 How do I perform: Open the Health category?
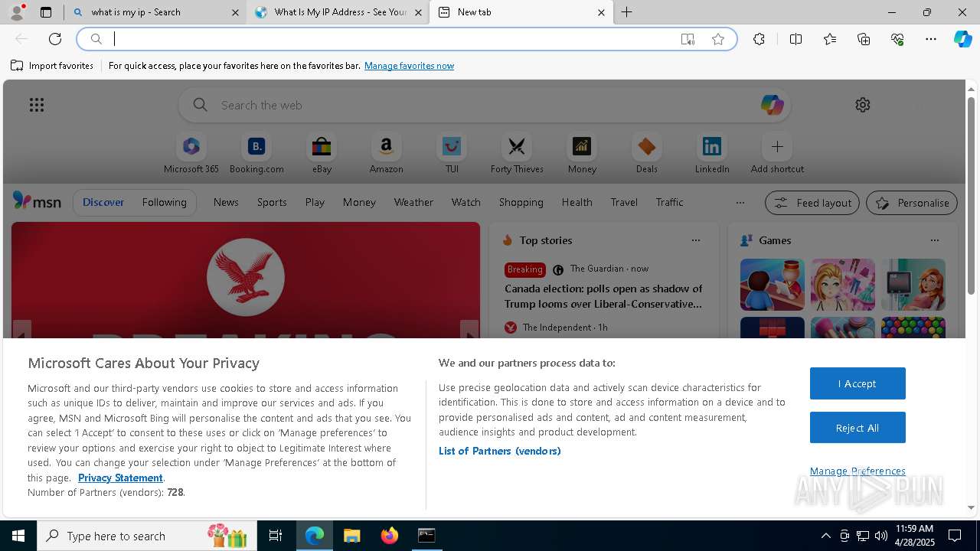point(577,202)
